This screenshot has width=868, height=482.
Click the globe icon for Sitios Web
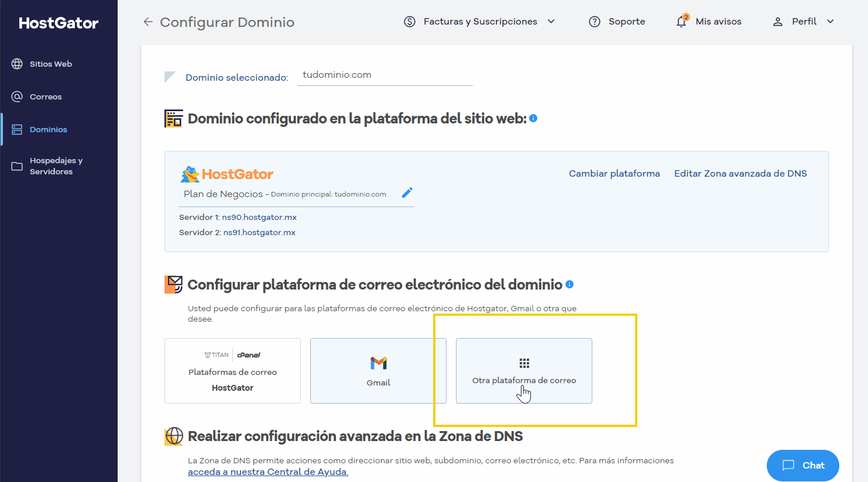(17, 64)
